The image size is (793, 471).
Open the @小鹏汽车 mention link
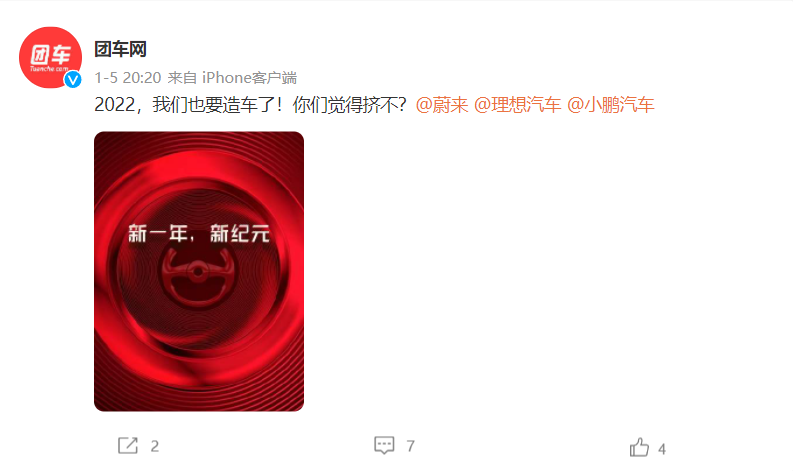click(x=611, y=105)
